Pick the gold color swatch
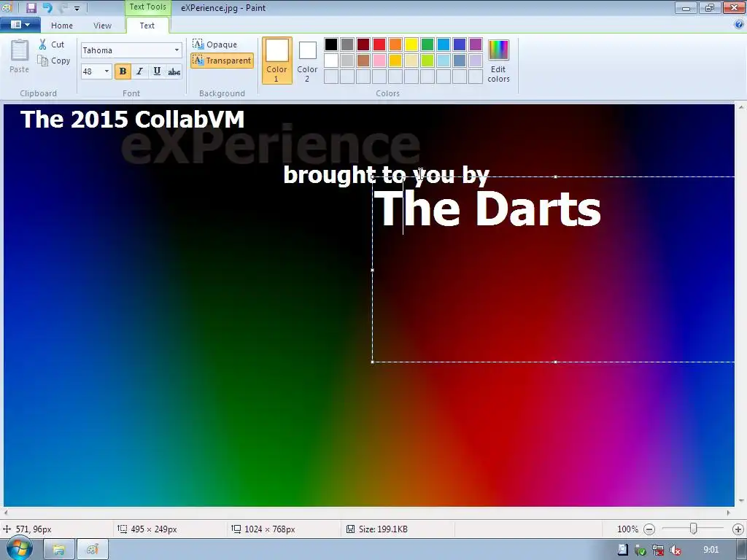The image size is (747, 560). 395,61
